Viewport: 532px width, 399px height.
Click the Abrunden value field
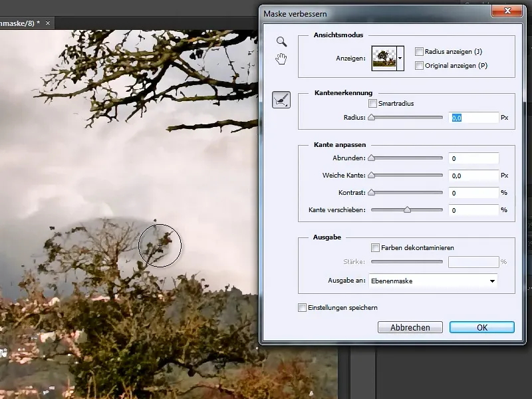[x=473, y=158]
